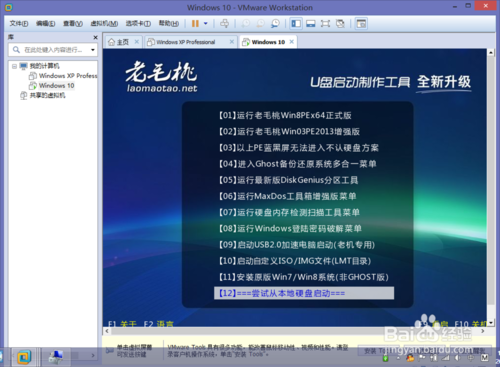Select Windows XP Professional in library tree
The height and width of the screenshot is (367, 500).
coord(68,76)
